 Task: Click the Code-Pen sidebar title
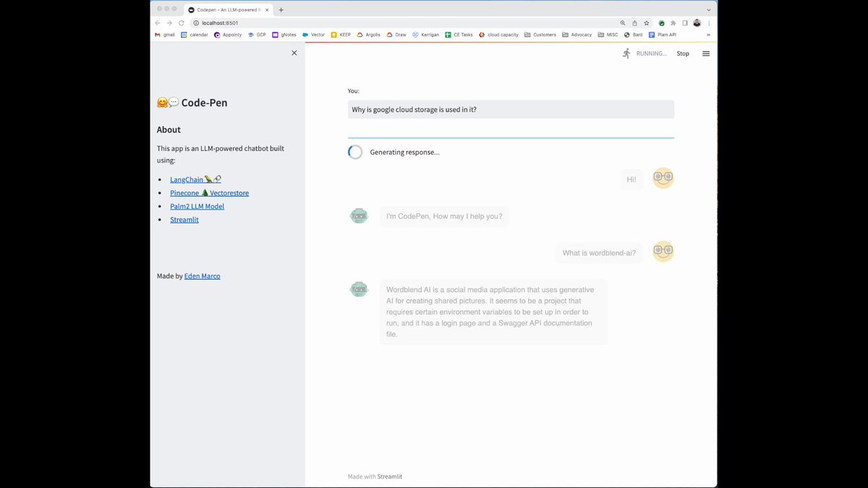coord(192,103)
